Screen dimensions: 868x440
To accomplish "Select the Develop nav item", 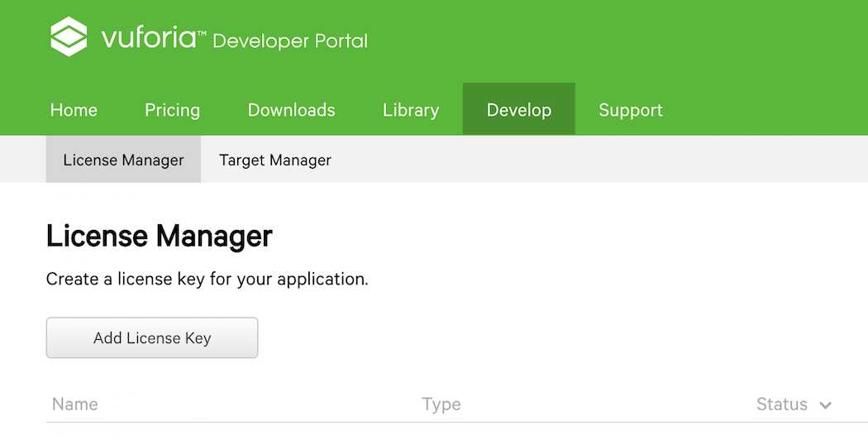I will pyautogui.click(x=518, y=109).
